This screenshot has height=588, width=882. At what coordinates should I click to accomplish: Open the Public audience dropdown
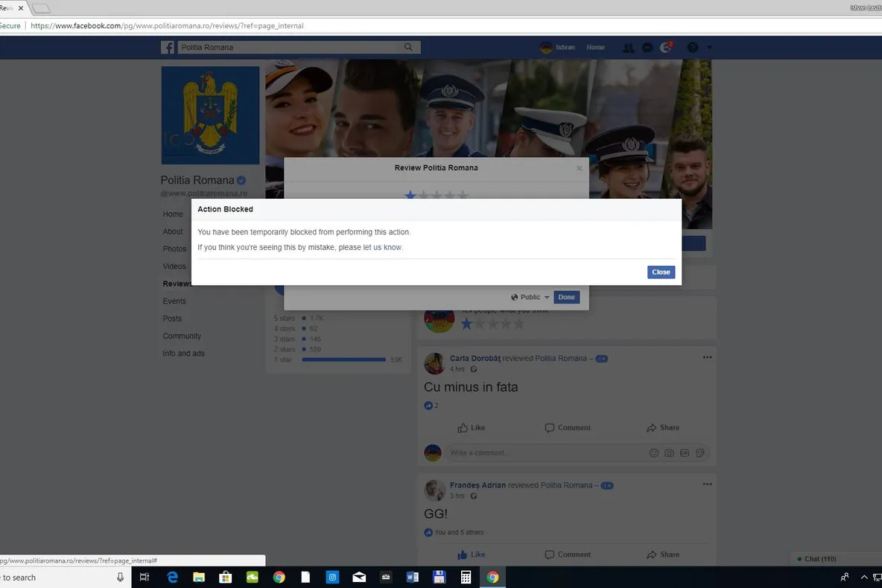pyautogui.click(x=530, y=298)
